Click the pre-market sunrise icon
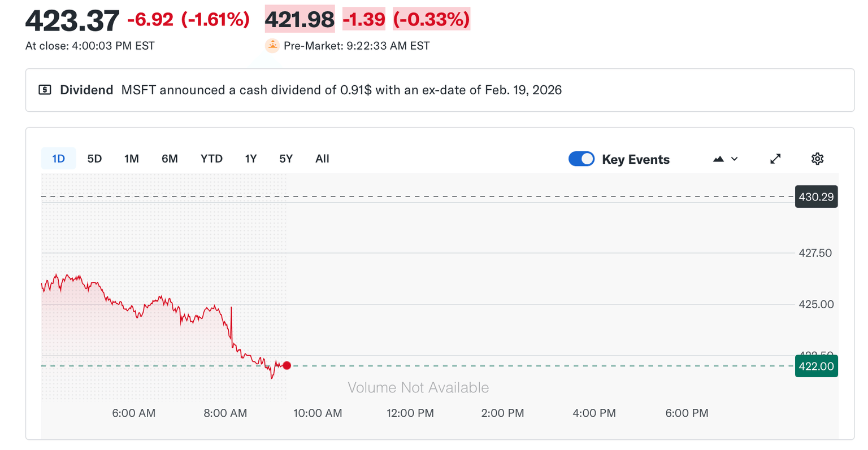Screen dimensions: 868x450 pyautogui.click(x=272, y=46)
